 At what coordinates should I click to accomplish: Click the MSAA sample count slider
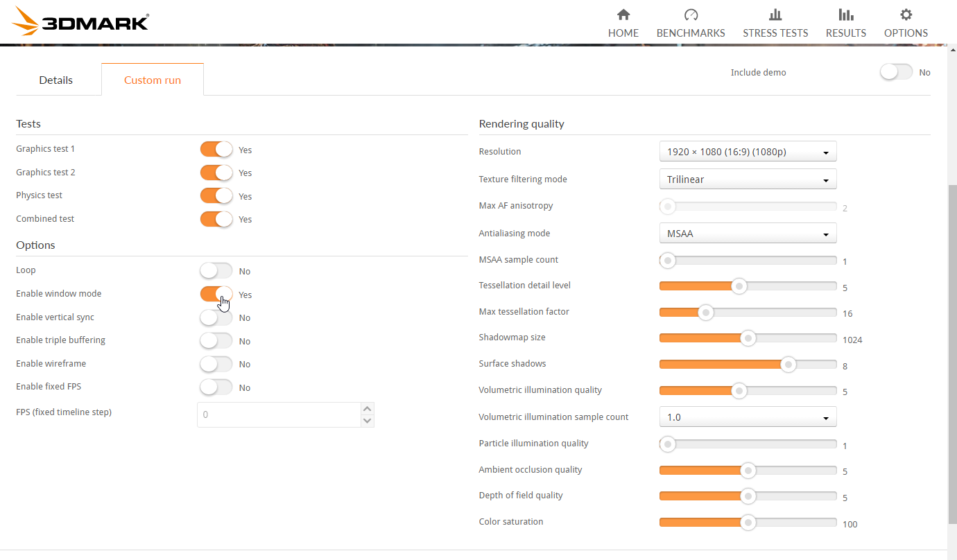click(748, 260)
